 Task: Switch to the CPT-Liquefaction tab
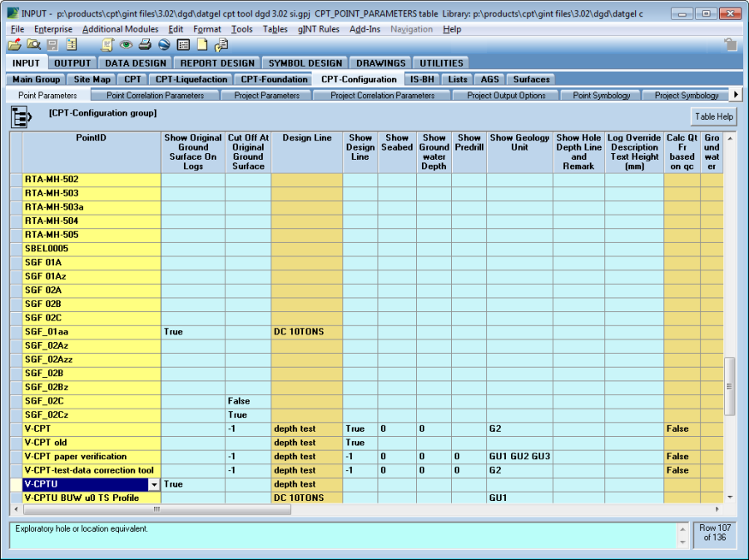click(191, 79)
